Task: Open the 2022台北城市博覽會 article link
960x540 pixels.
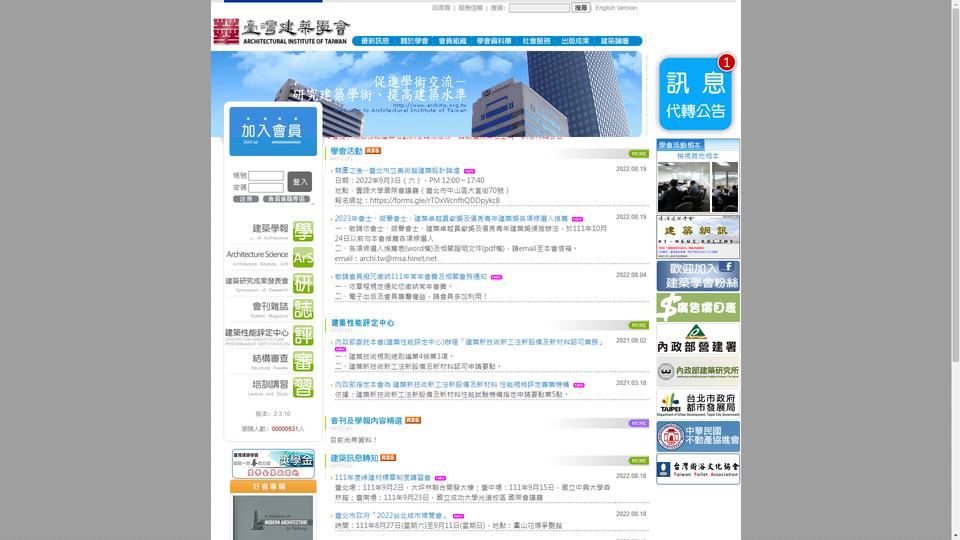Action: (392, 516)
